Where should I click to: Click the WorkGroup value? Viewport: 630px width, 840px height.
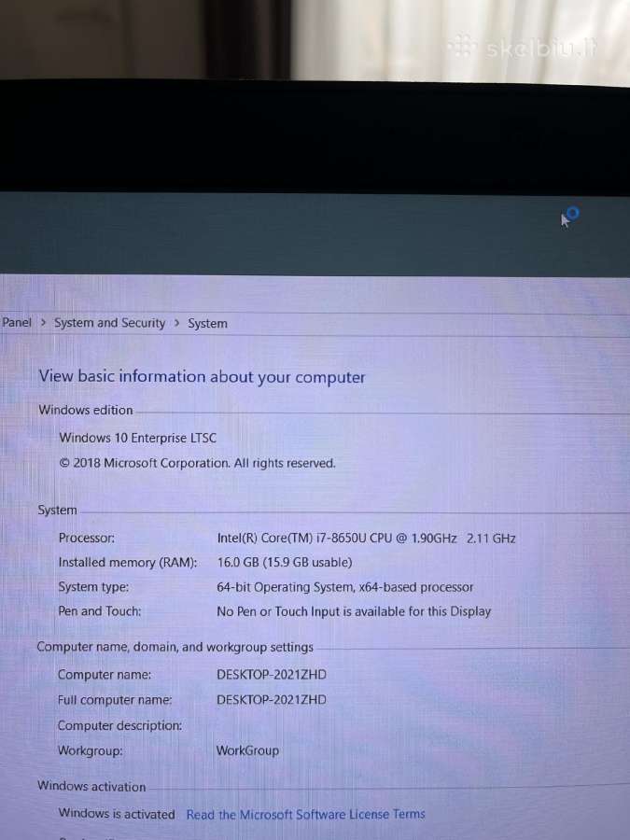pos(247,750)
